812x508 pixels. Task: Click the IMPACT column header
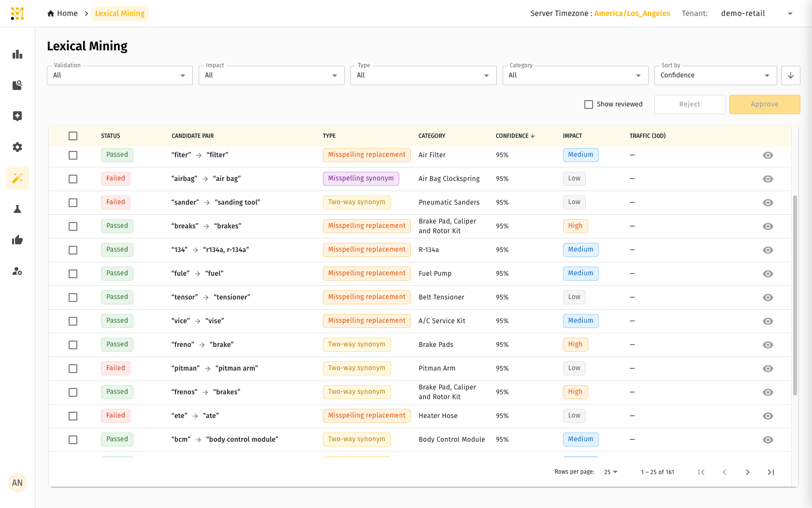[573, 136]
